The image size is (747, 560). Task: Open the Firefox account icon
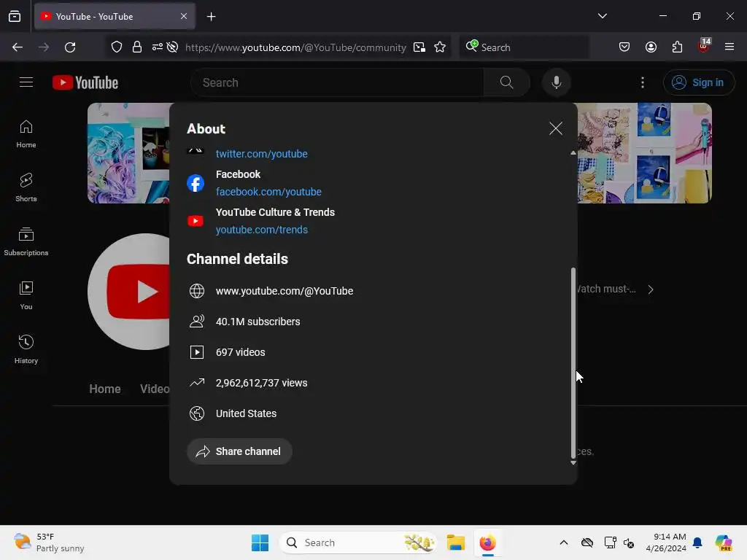[651, 47]
